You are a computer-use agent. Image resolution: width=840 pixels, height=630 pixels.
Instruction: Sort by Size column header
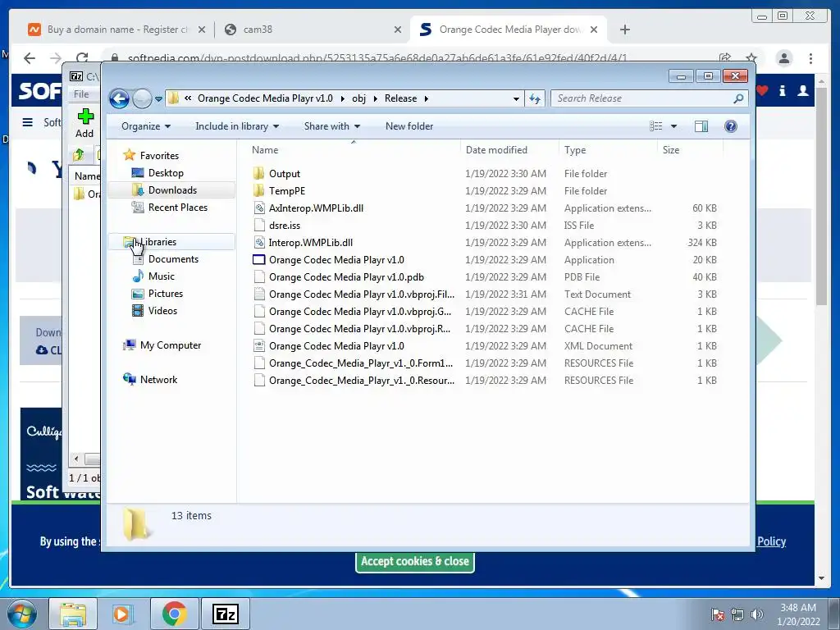point(690,150)
